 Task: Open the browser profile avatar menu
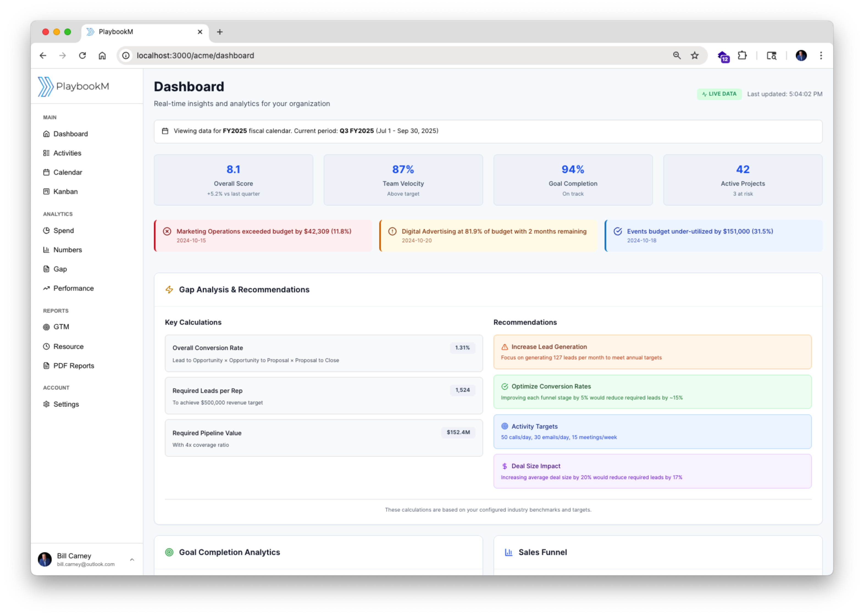[801, 56]
